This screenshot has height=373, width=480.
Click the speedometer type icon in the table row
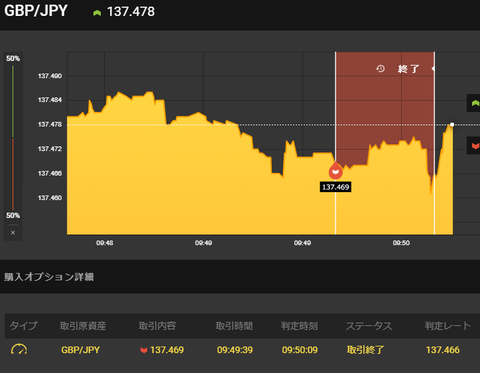point(19,349)
